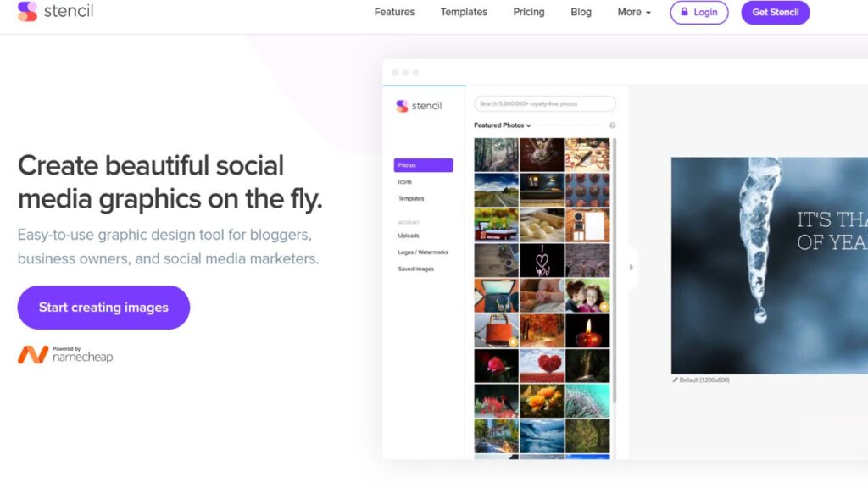The width and height of the screenshot is (868, 488).
Task: Click the lock icon on the Login button
Action: pyautogui.click(x=684, y=13)
